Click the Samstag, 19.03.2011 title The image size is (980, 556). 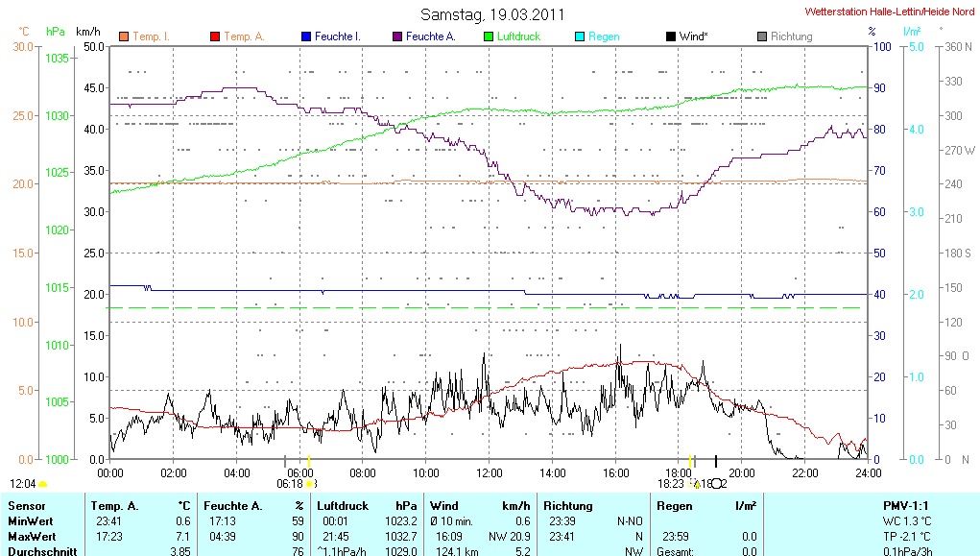tap(493, 15)
